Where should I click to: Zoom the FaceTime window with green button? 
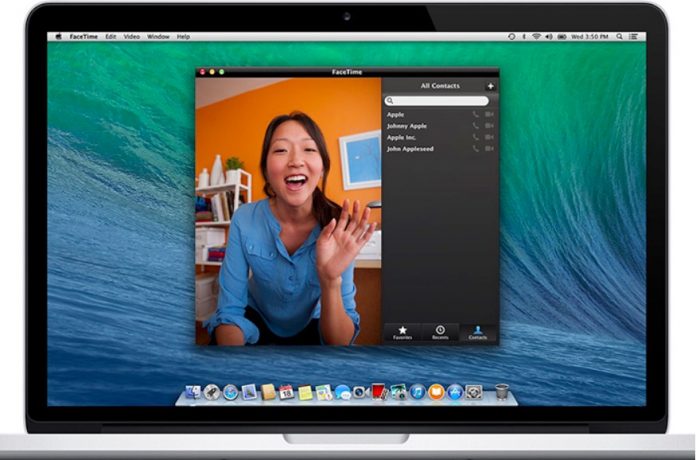221,72
